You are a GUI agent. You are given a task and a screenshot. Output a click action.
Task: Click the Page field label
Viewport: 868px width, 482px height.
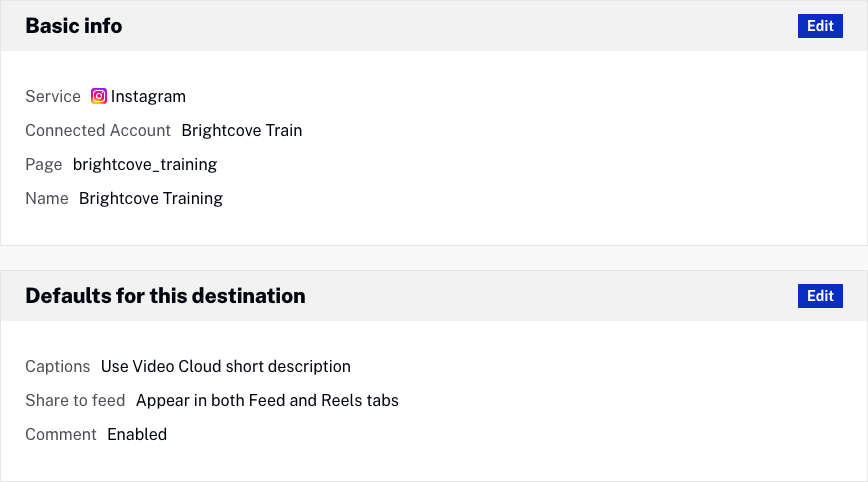pos(44,165)
